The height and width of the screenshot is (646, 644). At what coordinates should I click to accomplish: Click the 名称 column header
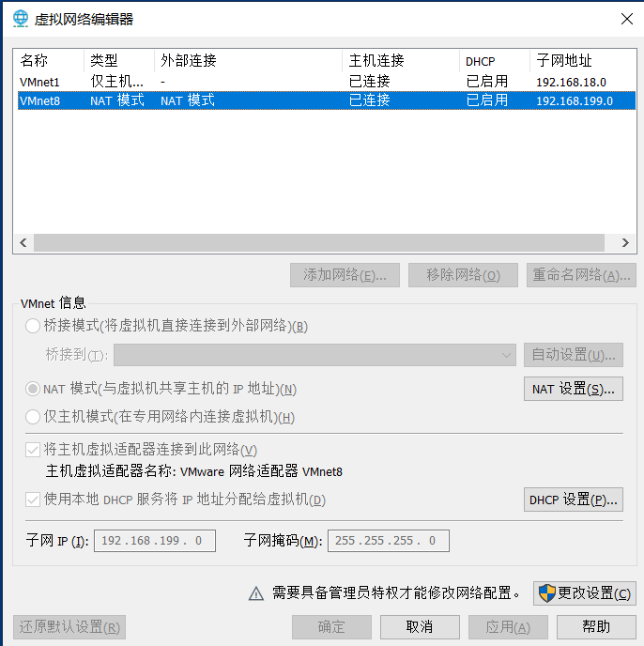(x=49, y=60)
